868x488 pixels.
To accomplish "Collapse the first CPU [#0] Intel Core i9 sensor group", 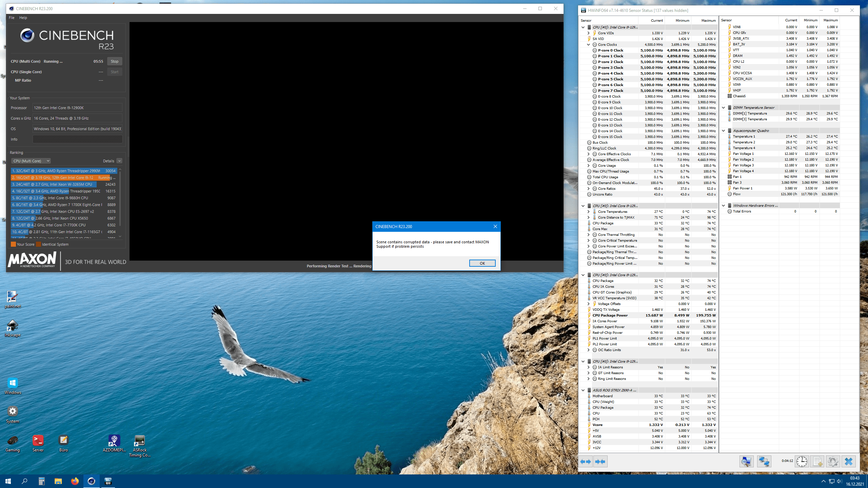I will [x=583, y=27].
